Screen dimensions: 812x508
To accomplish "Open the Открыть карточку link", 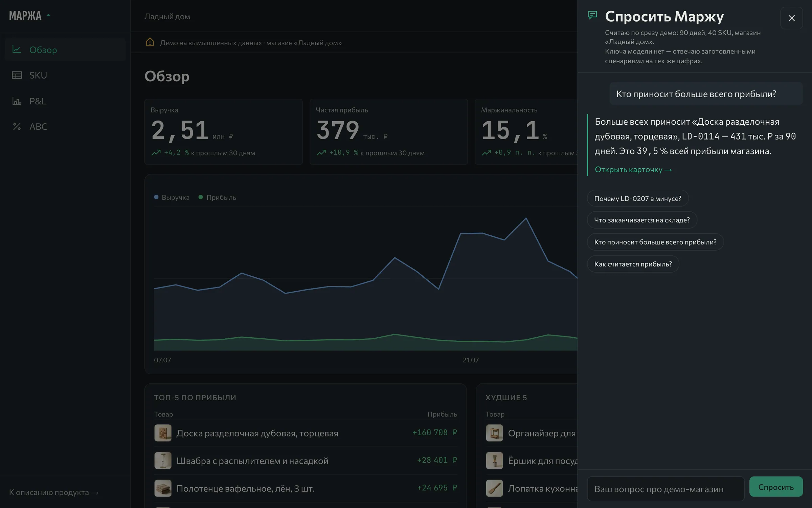I will click(x=633, y=169).
